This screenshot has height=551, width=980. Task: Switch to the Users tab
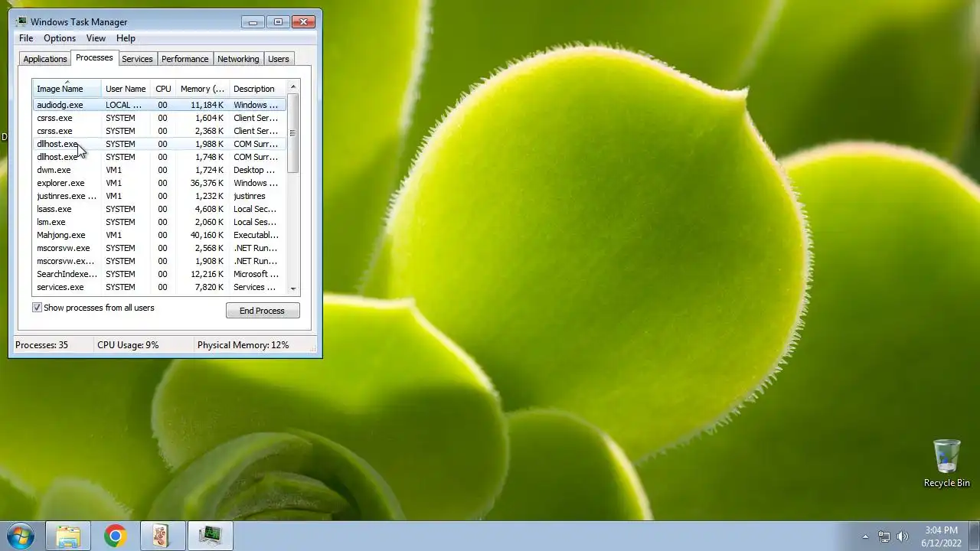(x=279, y=59)
